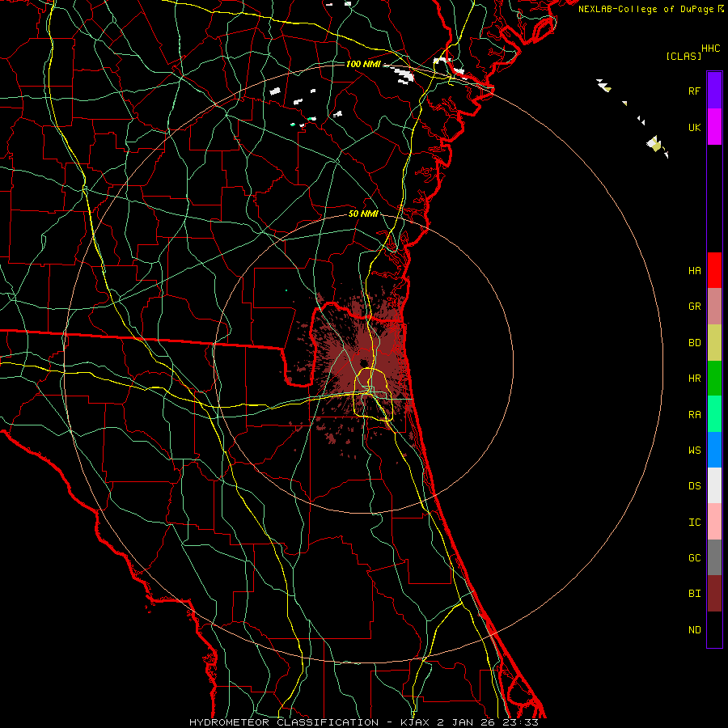This screenshot has width=728, height=728.
Task: Click the NEXLAB-College of DuPage credit
Action: (645, 9)
